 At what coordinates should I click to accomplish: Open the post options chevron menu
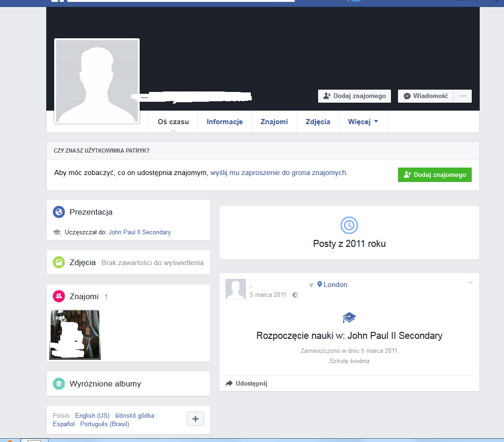coord(470,282)
